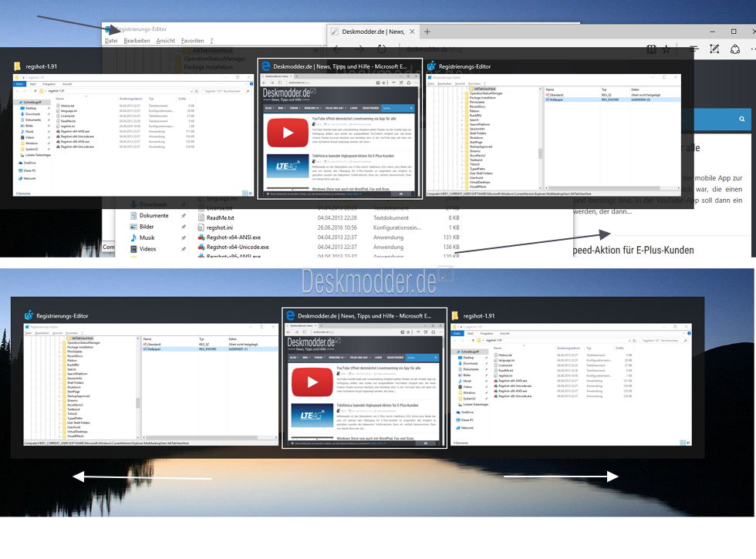
Task: Click the Musik note icon
Action: click(133, 237)
